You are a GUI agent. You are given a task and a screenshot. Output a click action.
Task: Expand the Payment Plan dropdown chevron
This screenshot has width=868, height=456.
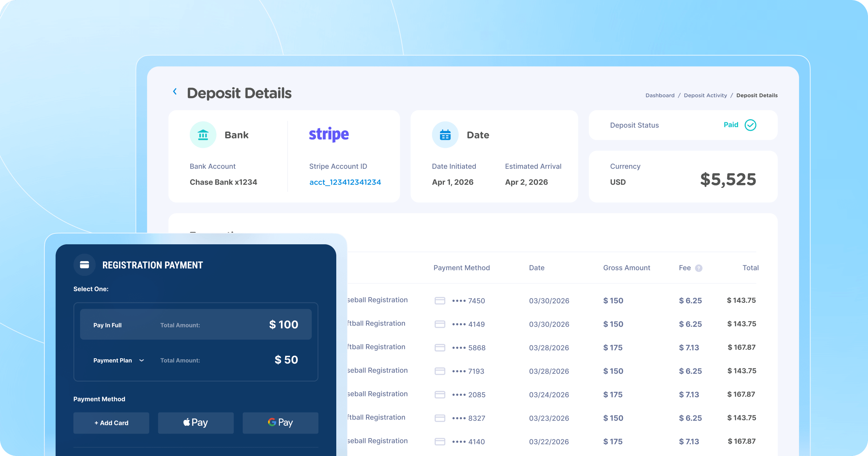(x=142, y=360)
